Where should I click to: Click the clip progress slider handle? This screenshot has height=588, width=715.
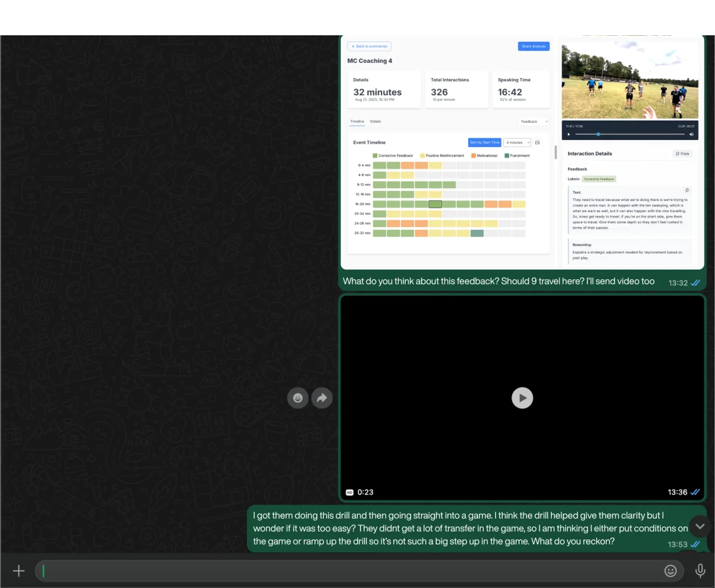pos(599,135)
